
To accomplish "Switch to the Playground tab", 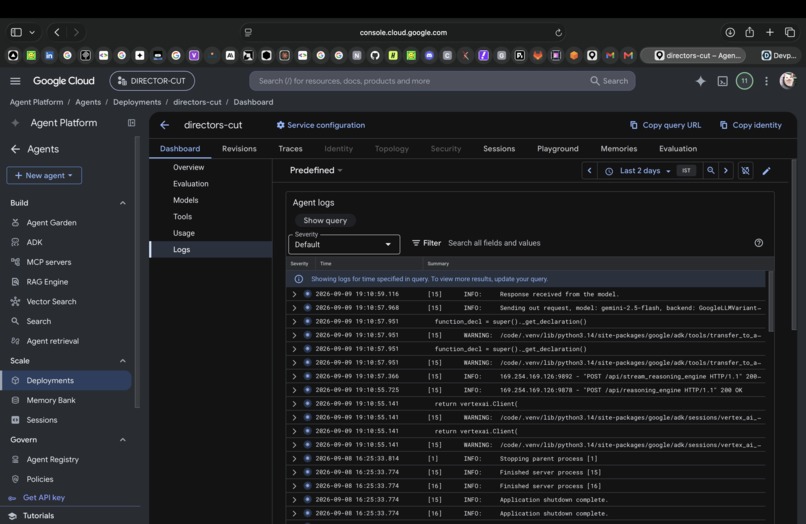I will [x=557, y=149].
